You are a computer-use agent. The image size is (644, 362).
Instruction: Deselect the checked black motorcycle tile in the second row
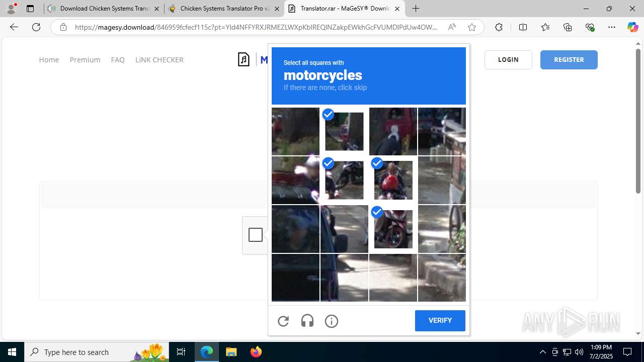(x=344, y=180)
